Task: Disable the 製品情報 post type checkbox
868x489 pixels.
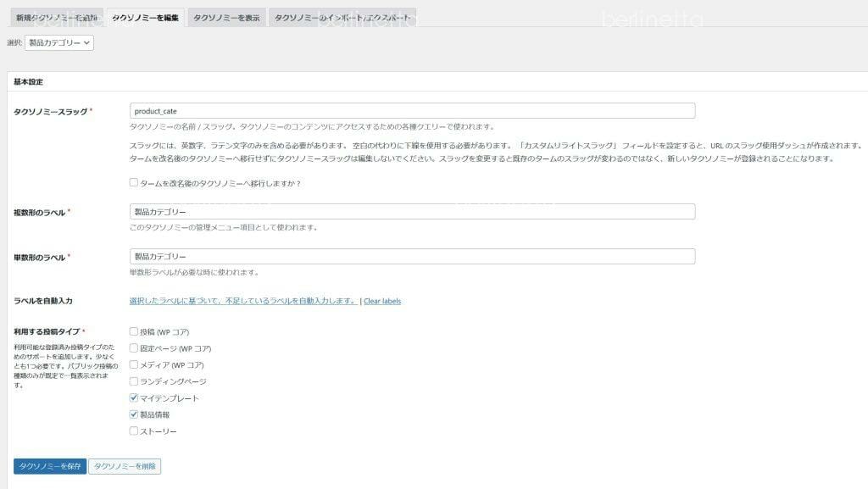Action: pyautogui.click(x=134, y=414)
